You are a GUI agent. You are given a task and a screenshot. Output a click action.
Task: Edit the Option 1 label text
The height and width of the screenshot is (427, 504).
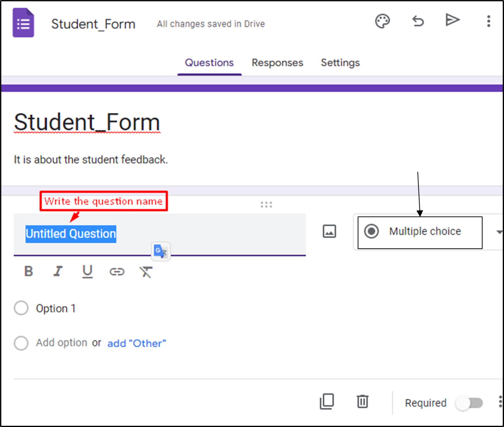coord(56,308)
